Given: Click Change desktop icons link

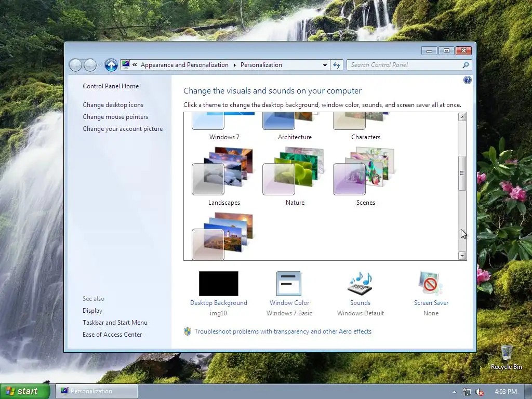Looking at the screenshot, I should 113,105.
